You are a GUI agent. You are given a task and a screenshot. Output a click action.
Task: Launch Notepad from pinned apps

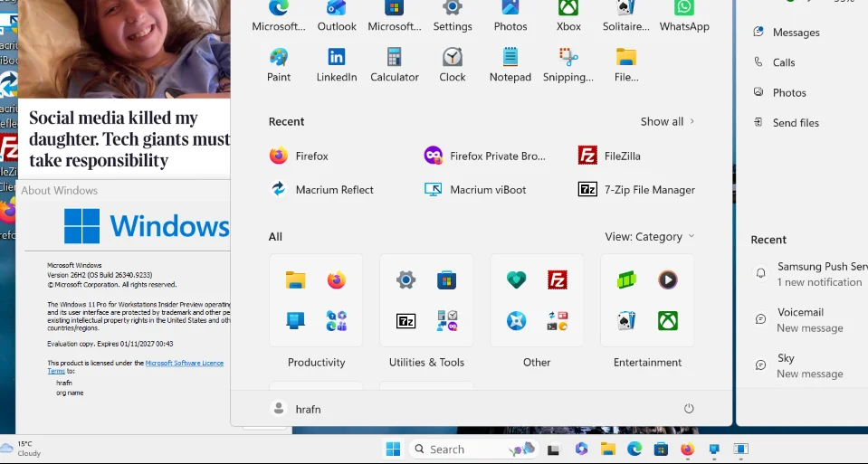click(x=510, y=65)
